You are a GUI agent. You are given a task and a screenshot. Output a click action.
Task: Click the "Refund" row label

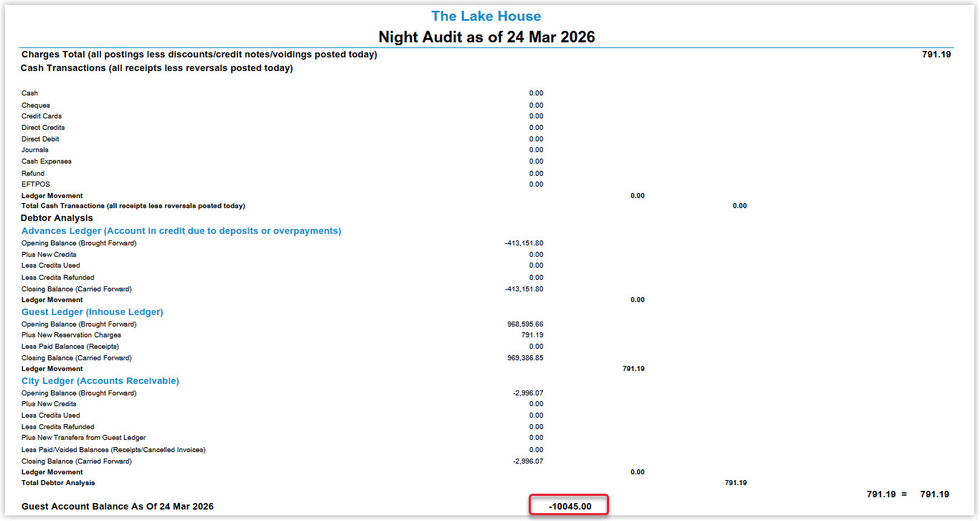point(33,174)
